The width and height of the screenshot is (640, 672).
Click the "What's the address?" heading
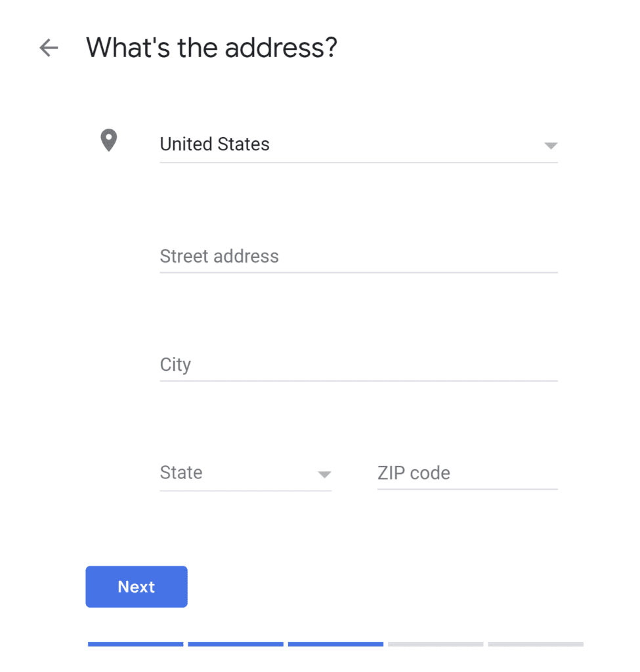(212, 47)
